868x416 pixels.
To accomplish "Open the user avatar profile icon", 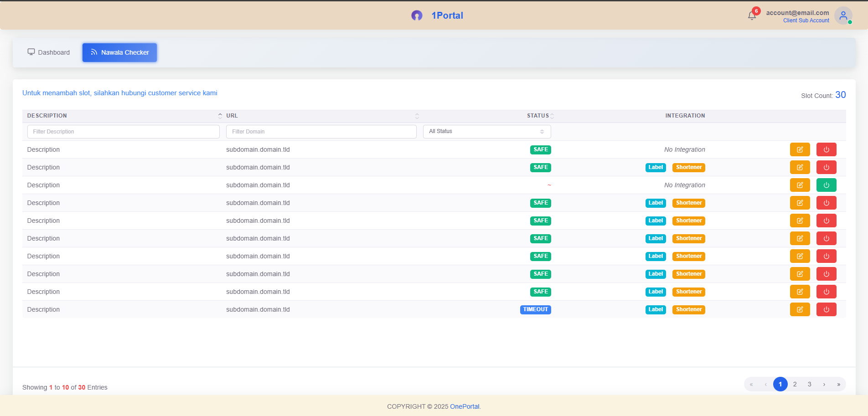I will pos(843,15).
